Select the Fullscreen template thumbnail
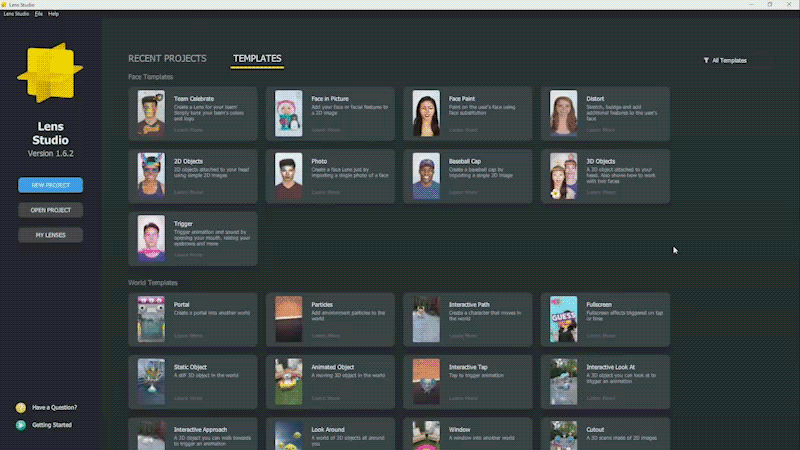The image size is (800, 450). 564,319
